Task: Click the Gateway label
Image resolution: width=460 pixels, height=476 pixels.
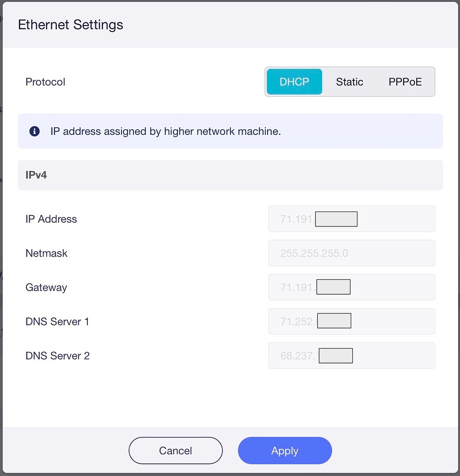Action: click(x=46, y=287)
